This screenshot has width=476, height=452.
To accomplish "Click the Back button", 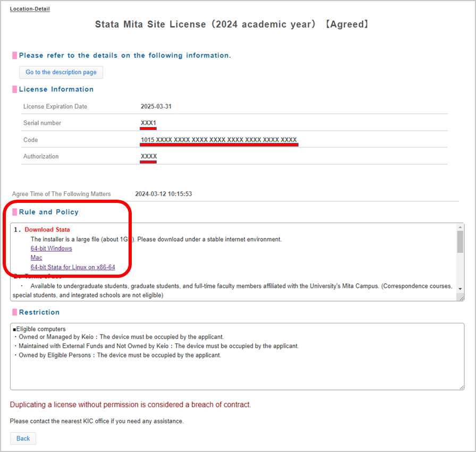I will click(23, 438).
